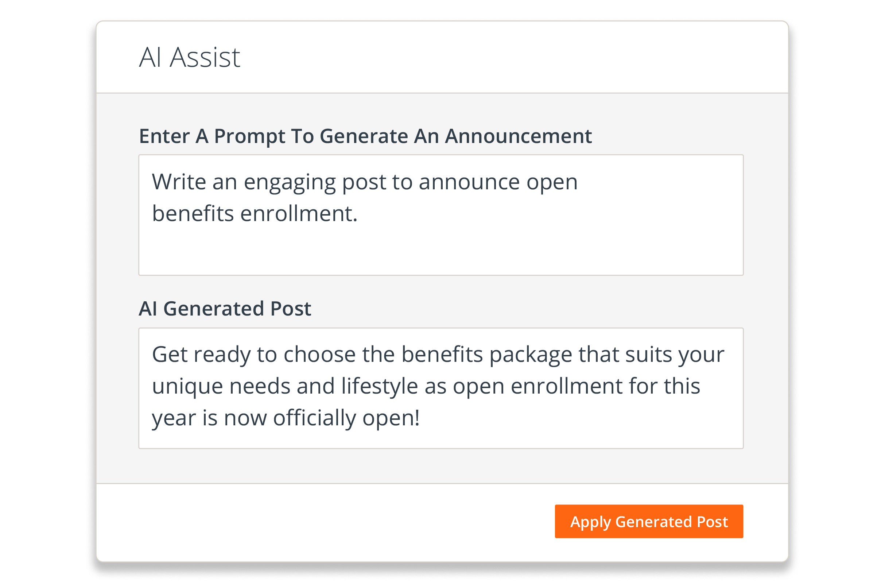Click the AI Generated Post label
Screen dimensions: 881x588
[x=225, y=308]
